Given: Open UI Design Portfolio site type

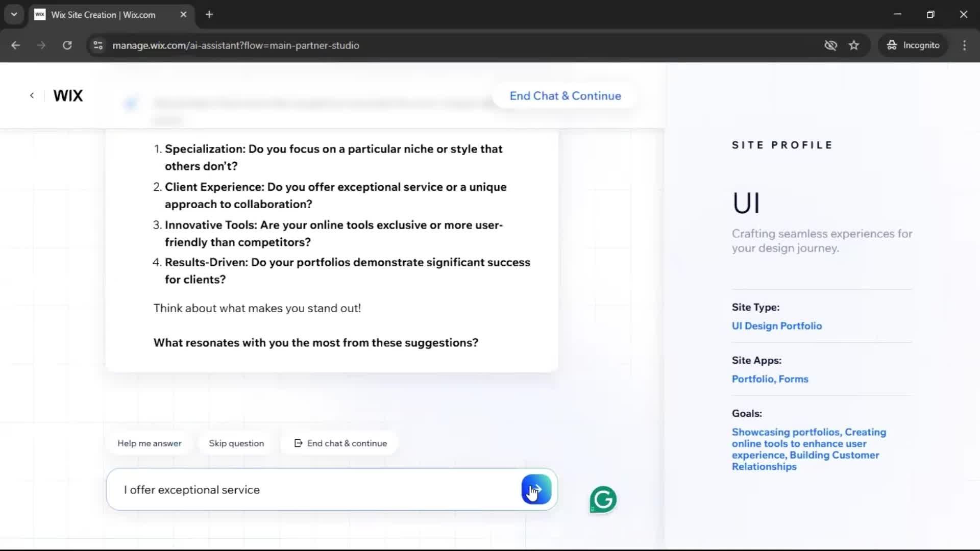Looking at the screenshot, I should (776, 326).
